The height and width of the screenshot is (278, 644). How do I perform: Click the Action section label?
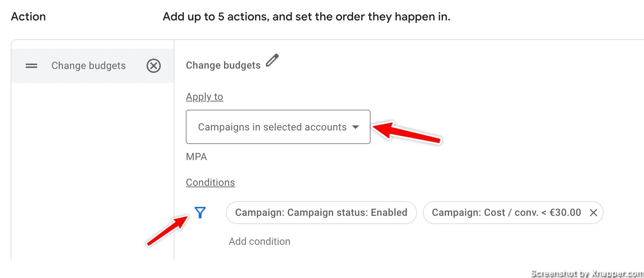click(x=29, y=17)
